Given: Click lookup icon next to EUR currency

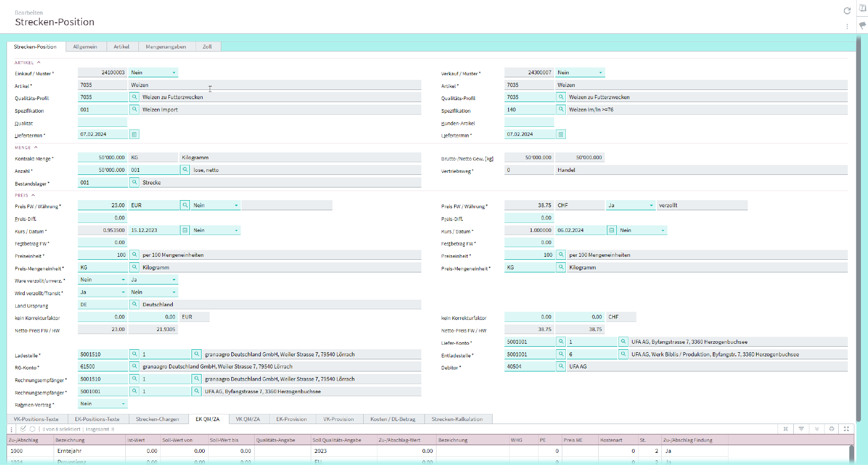Looking at the screenshot, I should coord(185,205).
